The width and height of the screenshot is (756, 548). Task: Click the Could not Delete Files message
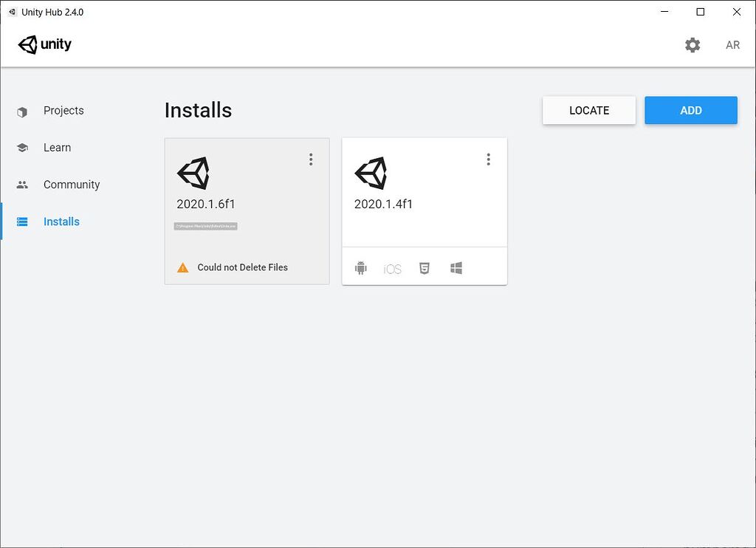pos(241,267)
